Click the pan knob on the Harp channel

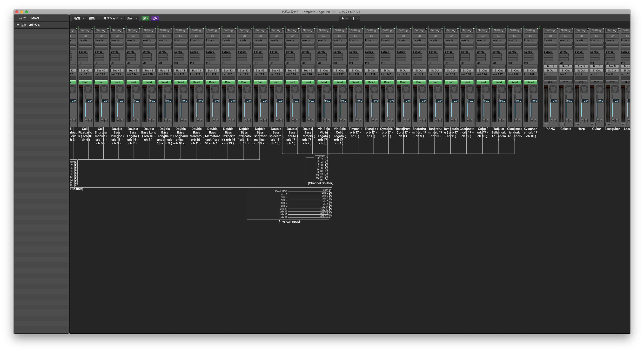584,89
